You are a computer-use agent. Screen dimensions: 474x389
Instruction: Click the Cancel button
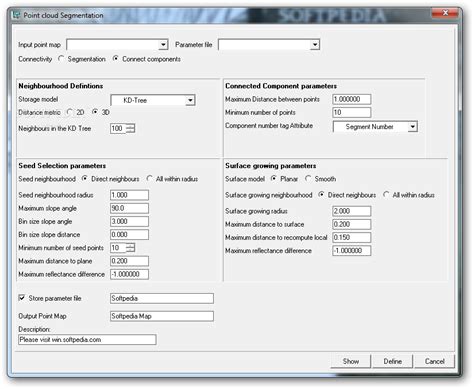pyautogui.click(x=435, y=361)
